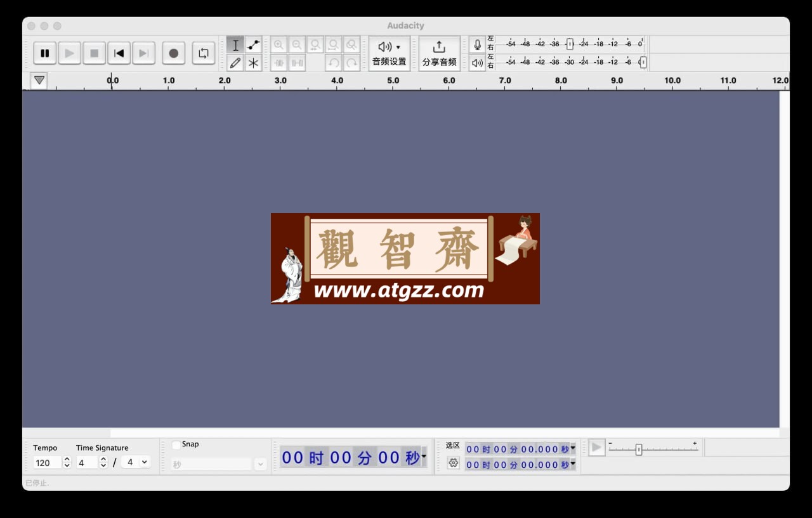This screenshot has height=518, width=812.
Task: Skip to end of project
Action: (x=143, y=53)
